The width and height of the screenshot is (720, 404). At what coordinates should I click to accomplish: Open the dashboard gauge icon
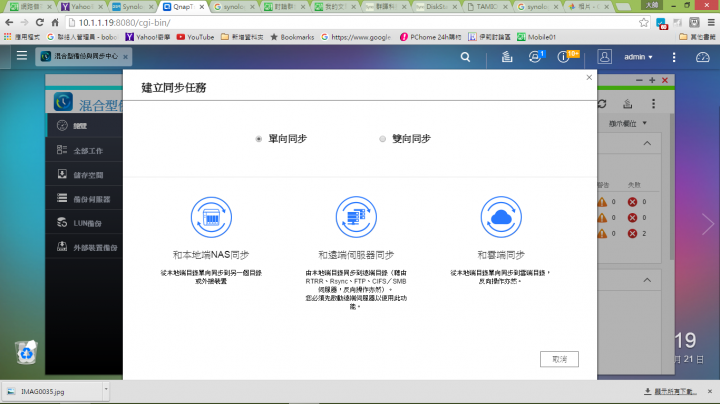(703, 57)
